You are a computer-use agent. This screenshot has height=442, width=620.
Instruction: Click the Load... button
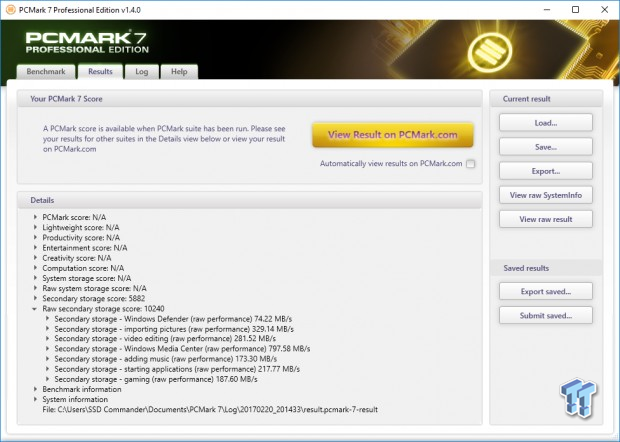pos(545,123)
